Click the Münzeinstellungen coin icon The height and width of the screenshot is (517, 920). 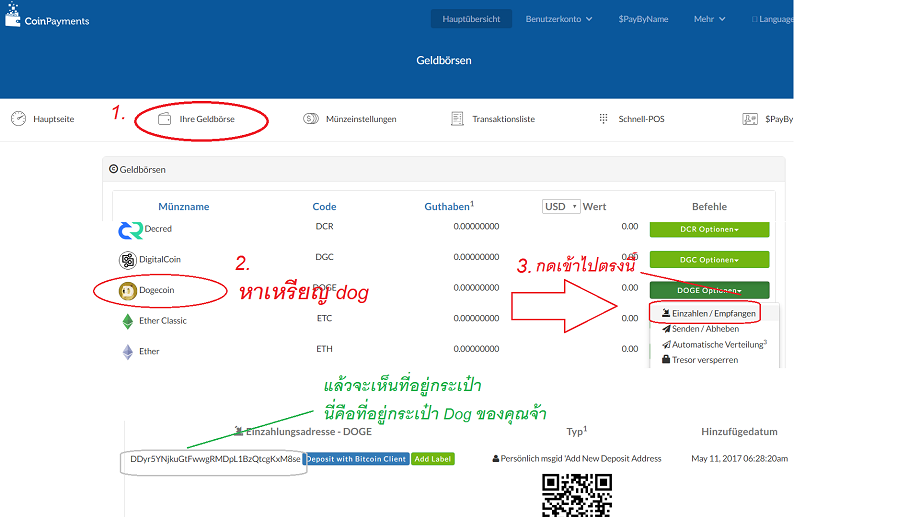pos(310,119)
